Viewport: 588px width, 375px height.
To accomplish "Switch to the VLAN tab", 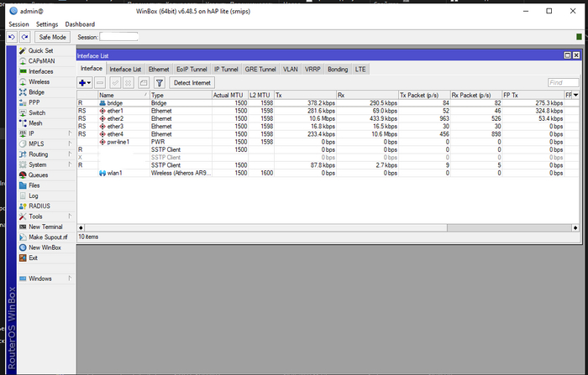I will 290,69.
